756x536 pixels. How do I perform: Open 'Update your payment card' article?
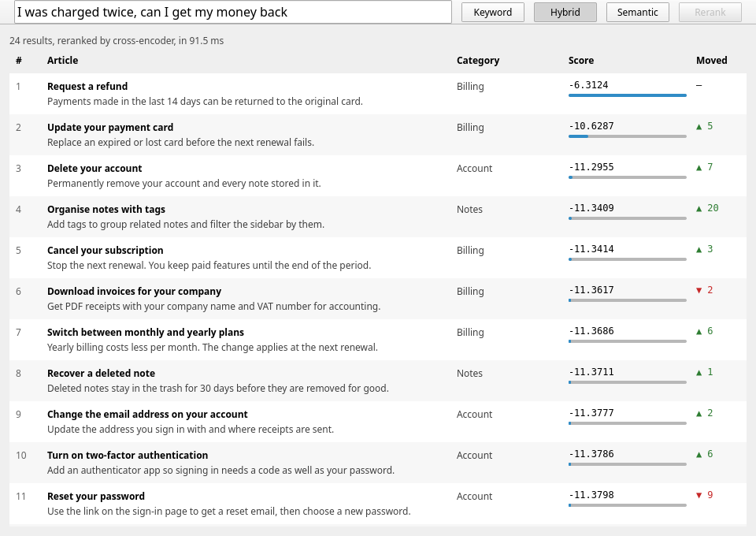[110, 128]
